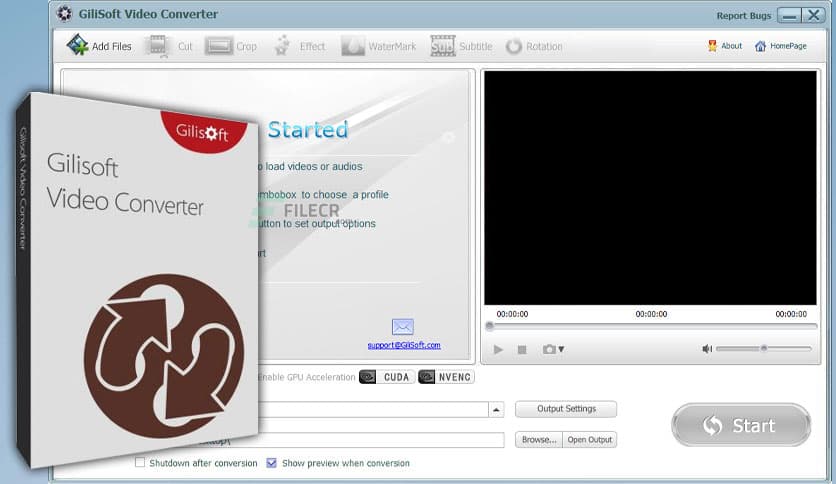836x484 pixels.
Task: Expand the output profile combobox arrow
Action: click(x=496, y=409)
